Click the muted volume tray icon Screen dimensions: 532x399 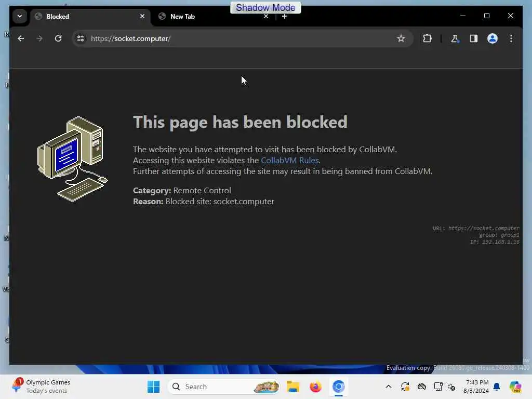click(x=451, y=387)
